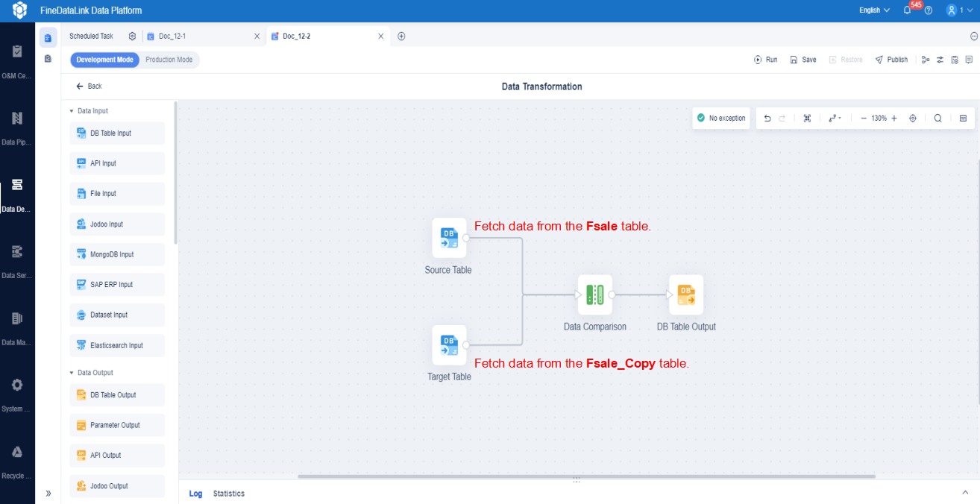This screenshot has width=980, height=504.
Task: Publish the task
Action: (891, 60)
